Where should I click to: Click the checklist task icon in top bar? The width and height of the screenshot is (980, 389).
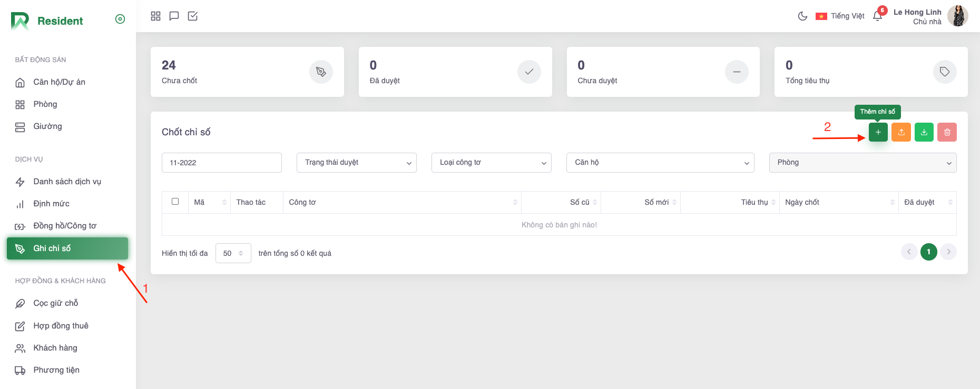[193, 16]
